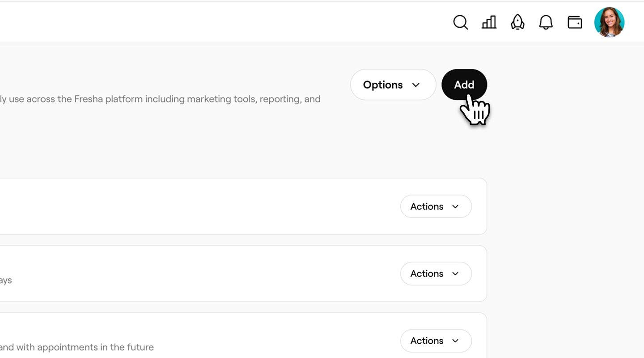Viewport: 644px width, 358px height.
Task: Show notifications via the bell icon
Action: (x=546, y=22)
